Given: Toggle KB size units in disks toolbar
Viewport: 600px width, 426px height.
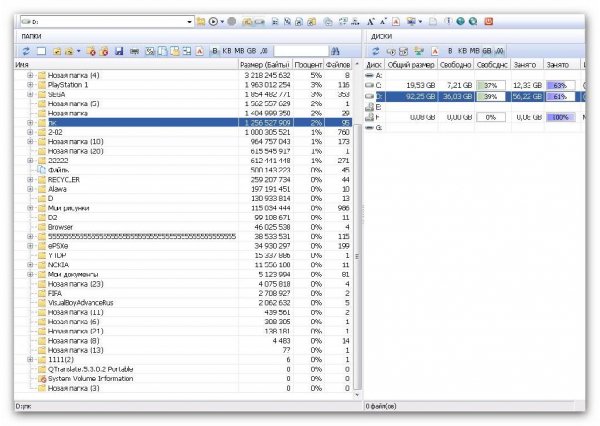Looking at the screenshot, I should [x=462, y=51].
